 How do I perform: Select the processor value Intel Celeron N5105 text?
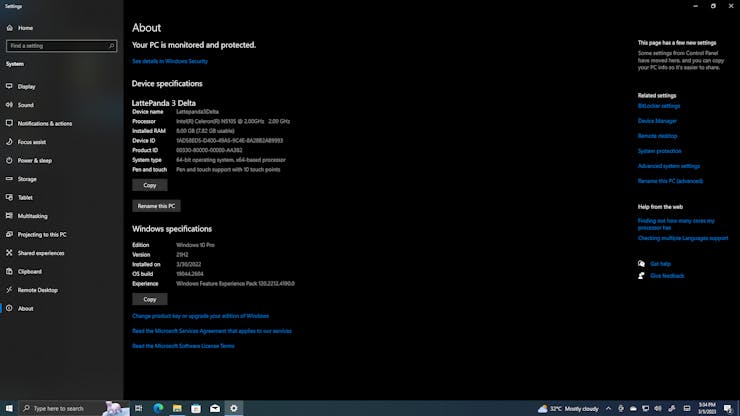(x=233, y=121)
